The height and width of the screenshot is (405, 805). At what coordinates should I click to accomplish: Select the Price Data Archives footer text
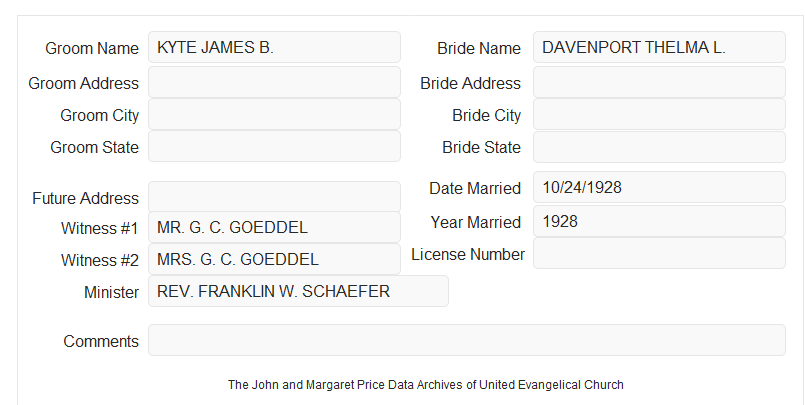point(426,384)
